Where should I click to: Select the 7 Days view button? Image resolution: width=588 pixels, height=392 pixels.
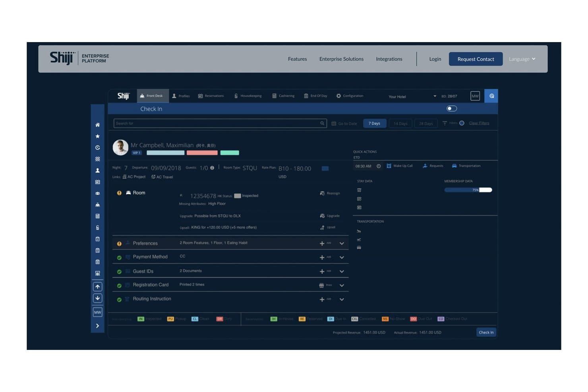[374, 124]
